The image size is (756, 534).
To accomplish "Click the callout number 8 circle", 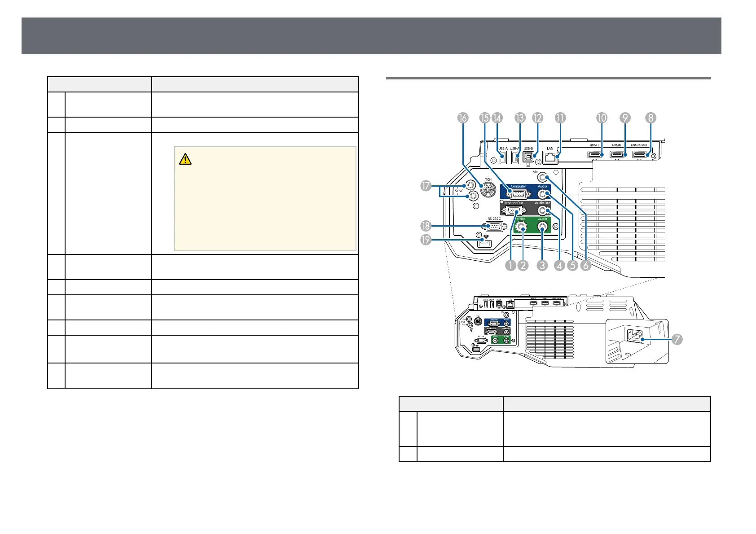I will 651,118.
